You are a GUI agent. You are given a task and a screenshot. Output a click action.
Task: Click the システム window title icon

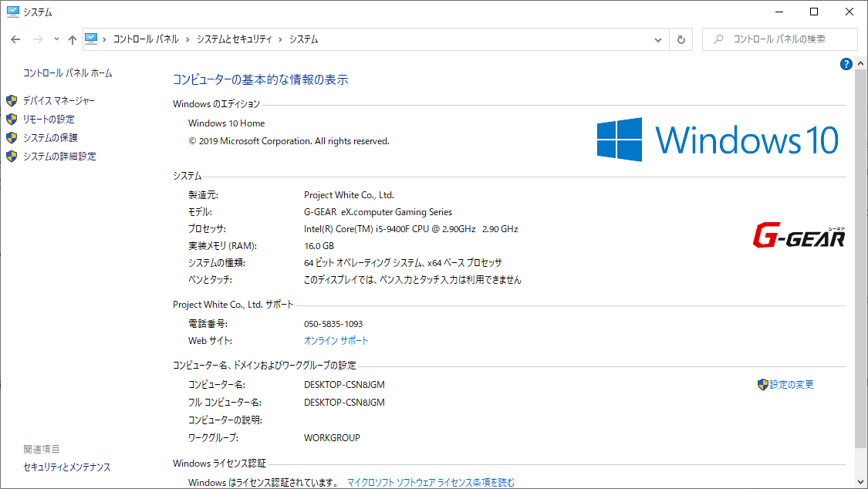[13, 12]
